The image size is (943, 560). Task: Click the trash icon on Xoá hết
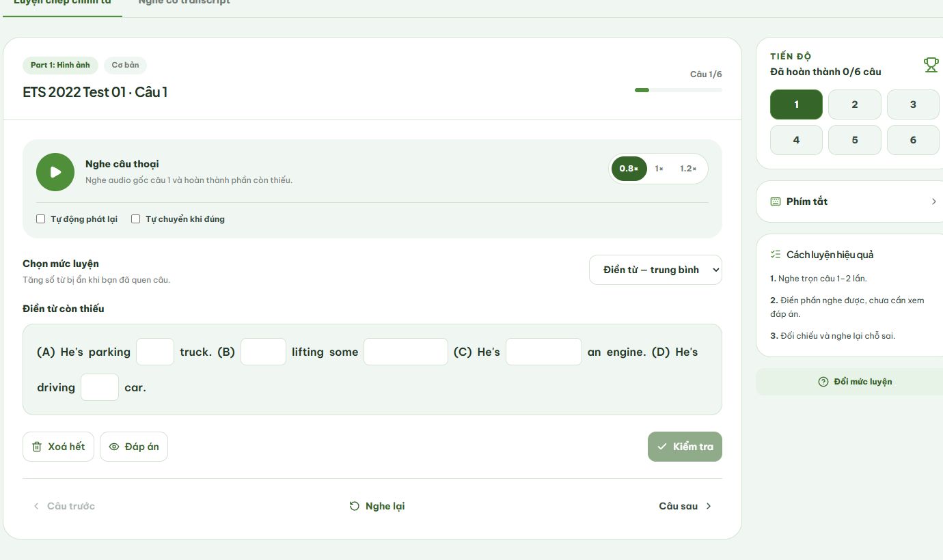click(x=37, y=447)
